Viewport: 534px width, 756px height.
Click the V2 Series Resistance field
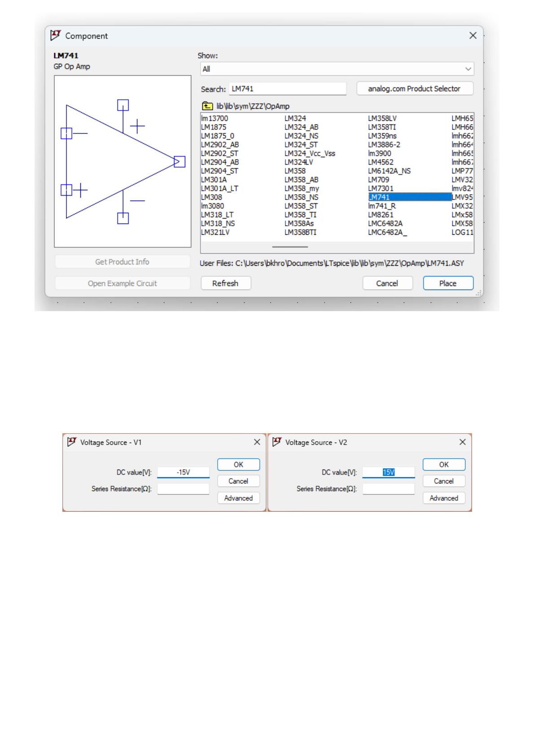point(388,489)
